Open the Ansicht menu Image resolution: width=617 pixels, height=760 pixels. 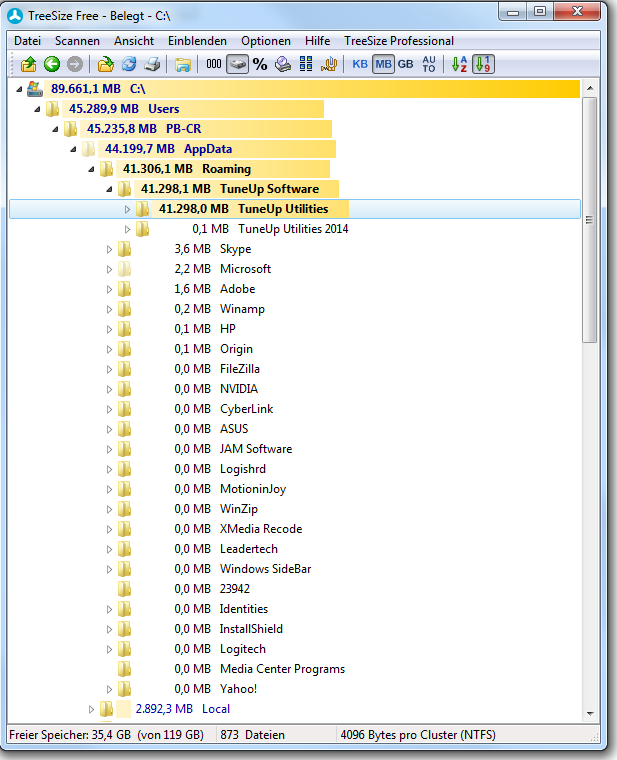tap(134, 41)
